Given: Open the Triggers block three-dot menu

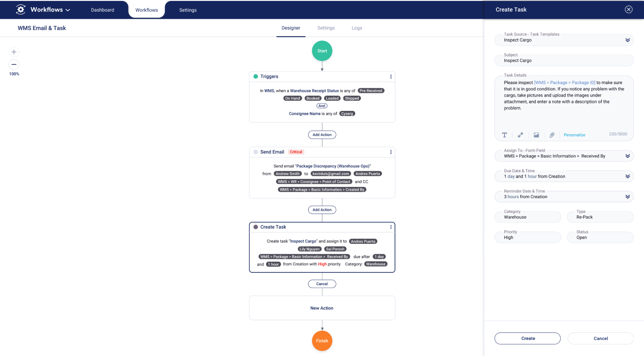Looking at the screenshot, I should (x=391, y=76).
